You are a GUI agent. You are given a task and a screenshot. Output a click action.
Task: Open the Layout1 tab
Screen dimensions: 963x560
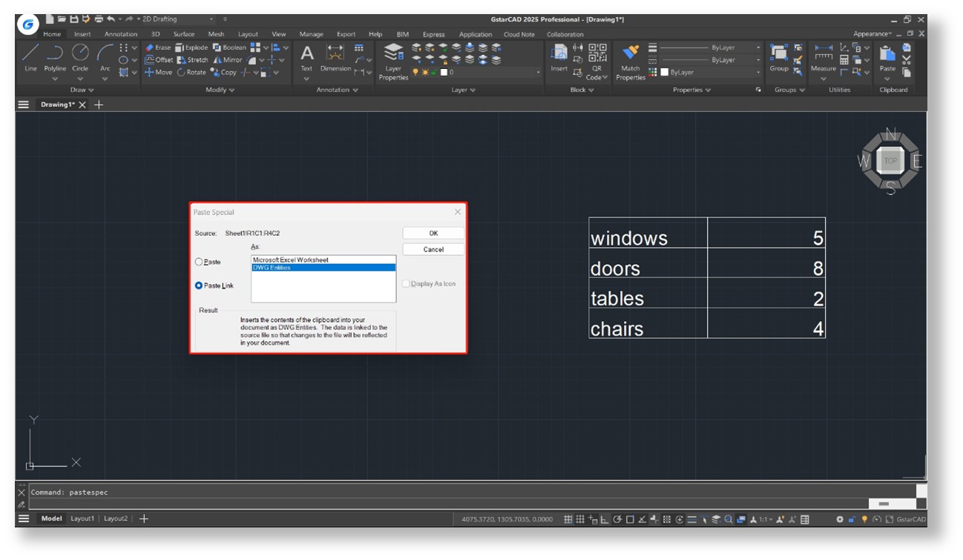tap(82, 519)
